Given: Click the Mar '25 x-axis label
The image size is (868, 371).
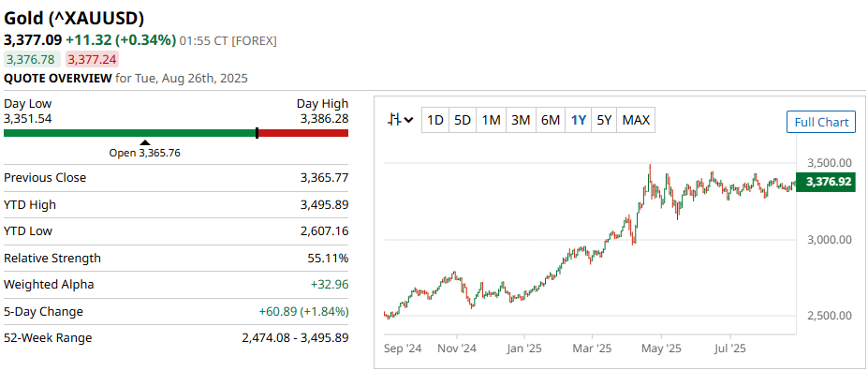Looking at the screenshot, I should (592, 349).
